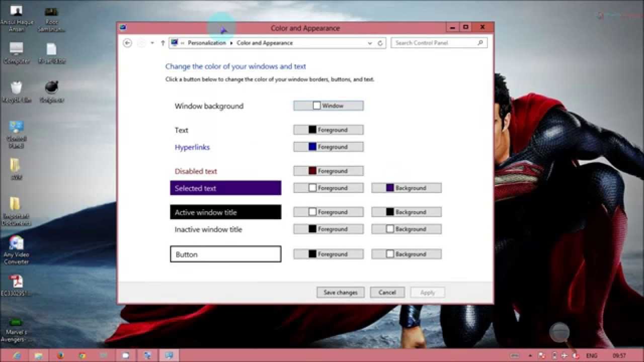
Task: Click the Color and Appearance window's title bar icon
Action: (123, 28)
